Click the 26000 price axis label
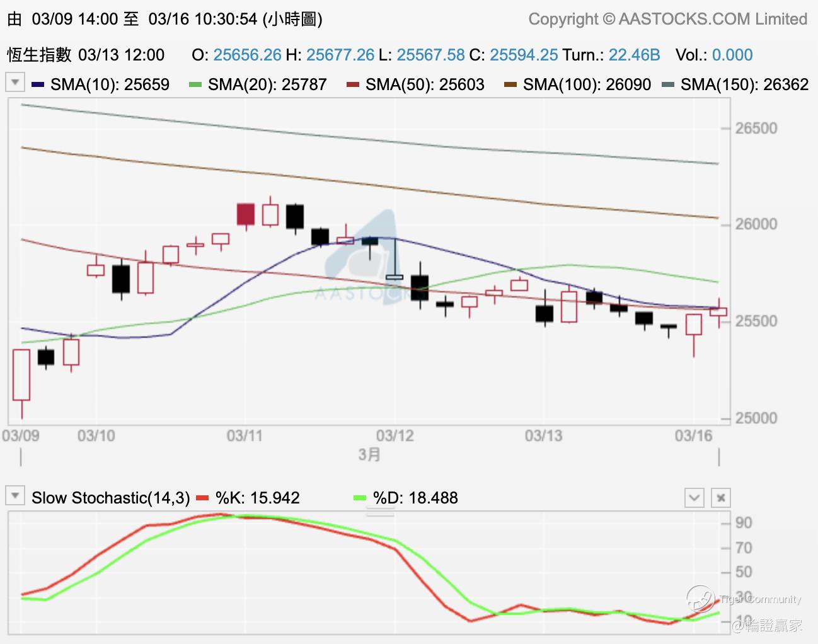The height and width of the screenshot is (644, 818). (x=756, y=224)
